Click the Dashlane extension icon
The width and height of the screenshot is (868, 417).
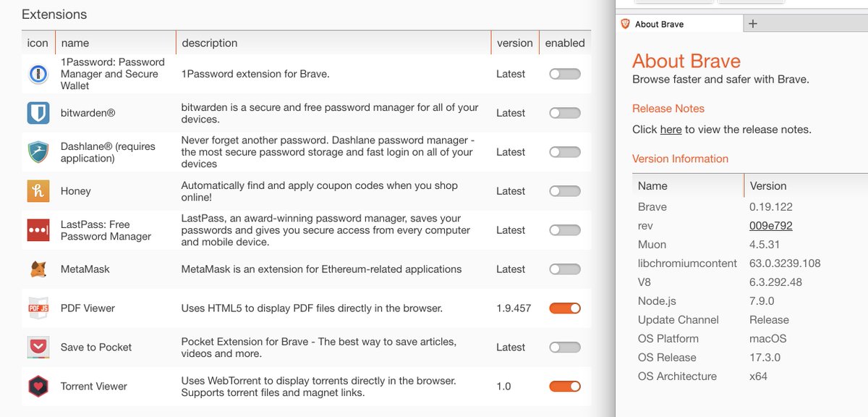pyautogui.click(x=38, y=152)
